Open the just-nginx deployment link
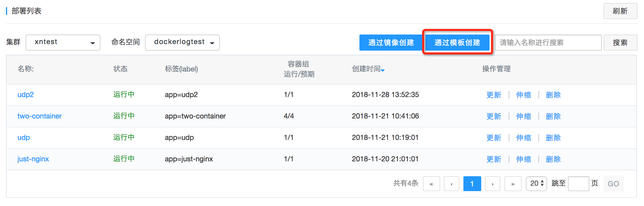Screen dimensions: 644x206 pos(33,159)
